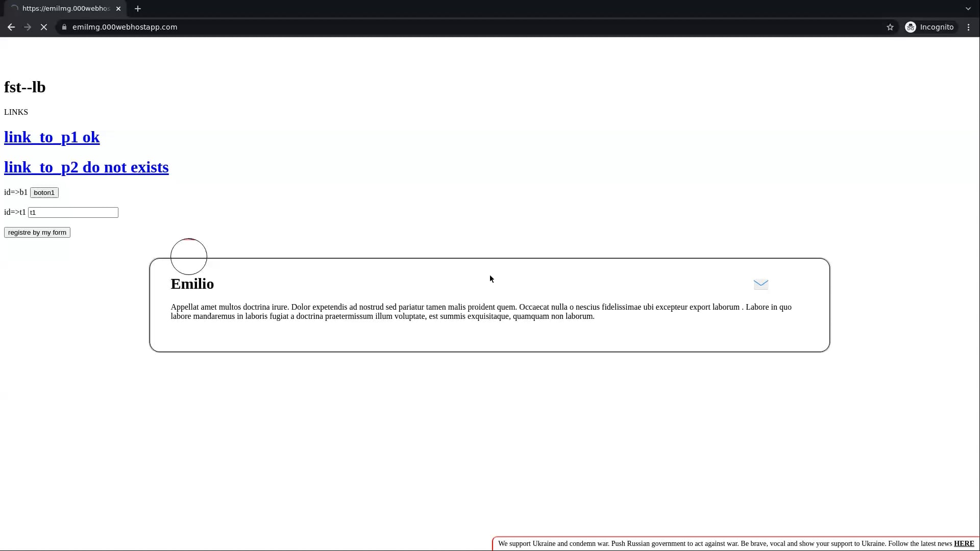Go forward using the browser forward arrow
The image size is (980, 551).
[x=28, y=27]
